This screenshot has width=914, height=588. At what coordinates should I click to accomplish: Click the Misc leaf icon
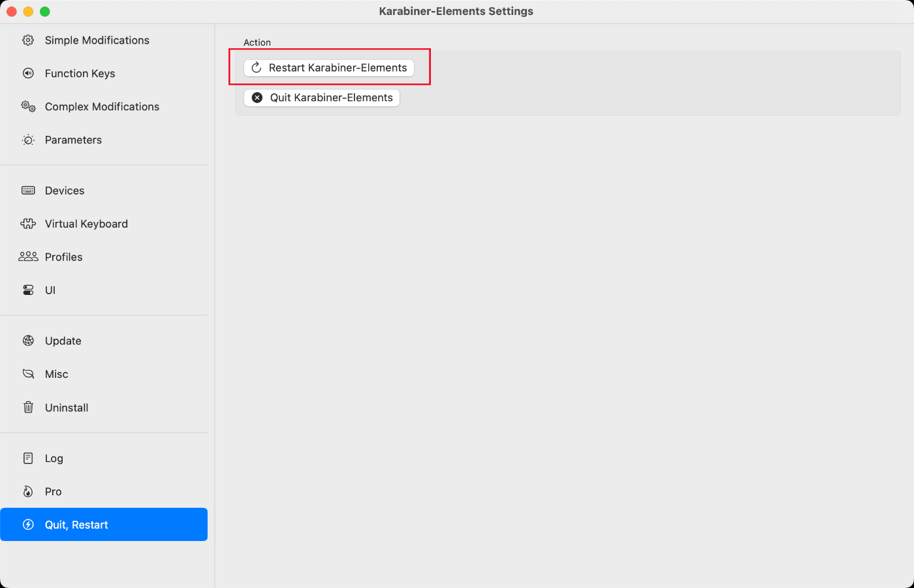pyautogui.click(x=28, y=374)
